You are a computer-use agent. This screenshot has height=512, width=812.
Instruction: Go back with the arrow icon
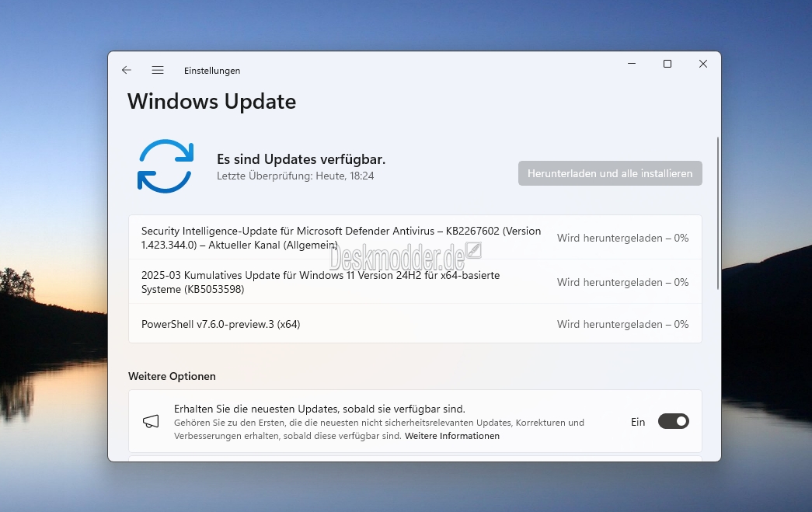click(x=127, y=70)
